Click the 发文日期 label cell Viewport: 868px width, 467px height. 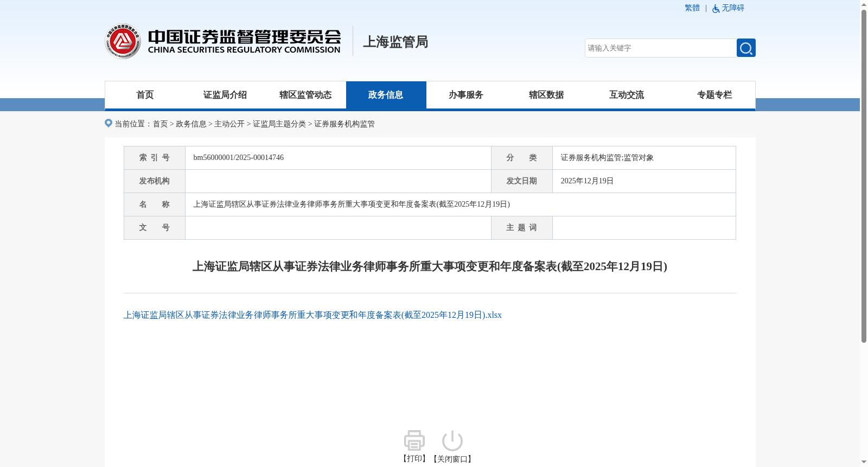522,181
